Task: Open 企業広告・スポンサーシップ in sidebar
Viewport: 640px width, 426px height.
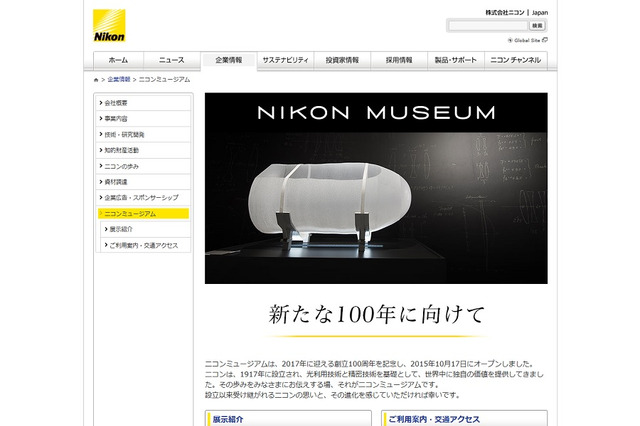Action: (x=143, y=197)
